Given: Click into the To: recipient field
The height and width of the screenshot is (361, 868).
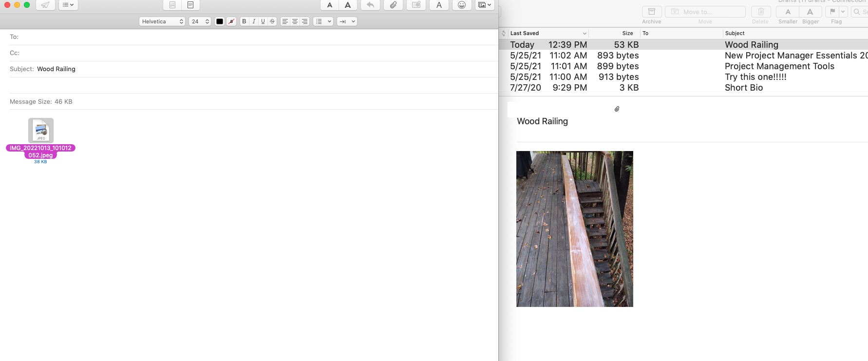Looking at the screenshot, I should (x=258, y=37).
